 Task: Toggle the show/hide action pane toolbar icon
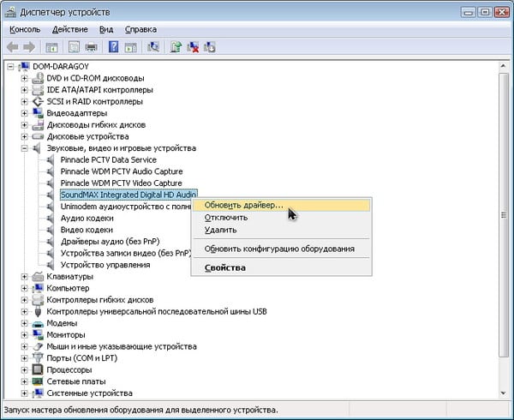(130, 47)
